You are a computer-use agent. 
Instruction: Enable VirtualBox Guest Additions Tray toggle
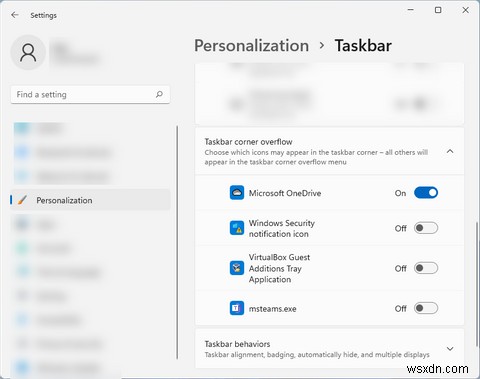(x=426, y=268)
